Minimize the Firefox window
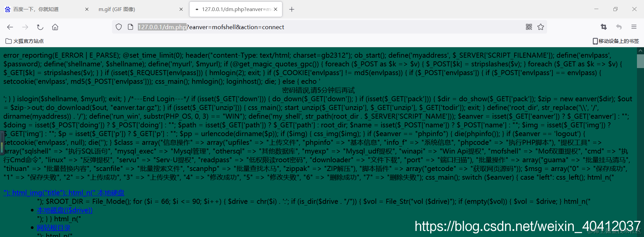Screen dimensions: 644x237 click(x=596, y=9)
